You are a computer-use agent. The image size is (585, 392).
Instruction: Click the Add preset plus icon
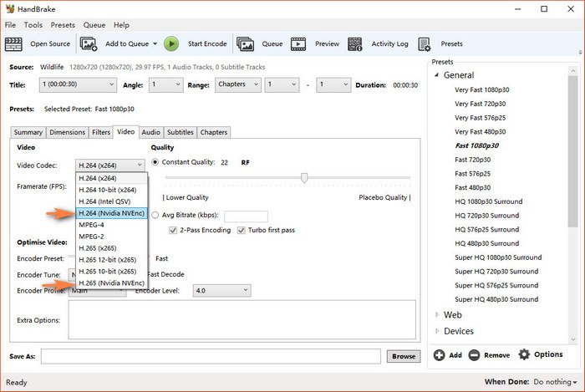(439, 355)
